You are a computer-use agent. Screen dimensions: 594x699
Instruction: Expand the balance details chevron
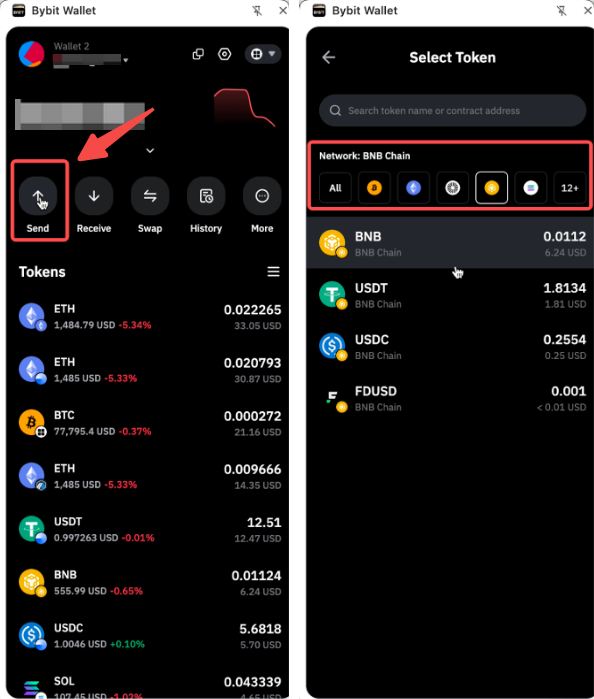(x=150, y=151)
